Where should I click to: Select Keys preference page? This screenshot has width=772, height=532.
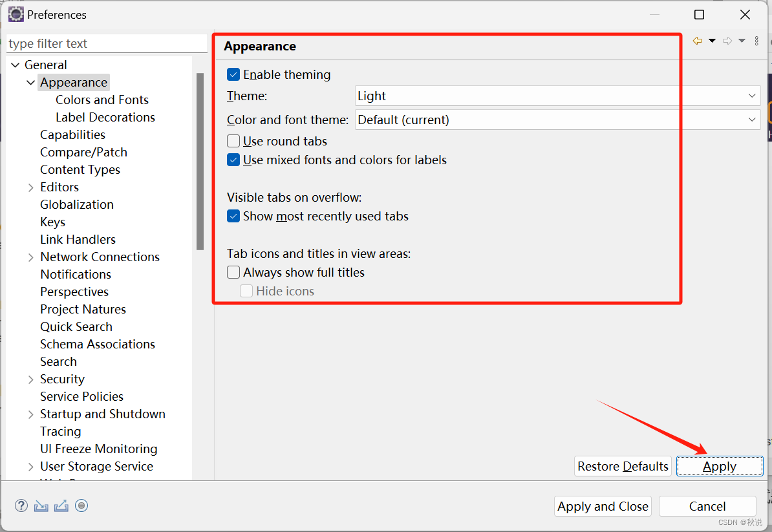point(52,222)
